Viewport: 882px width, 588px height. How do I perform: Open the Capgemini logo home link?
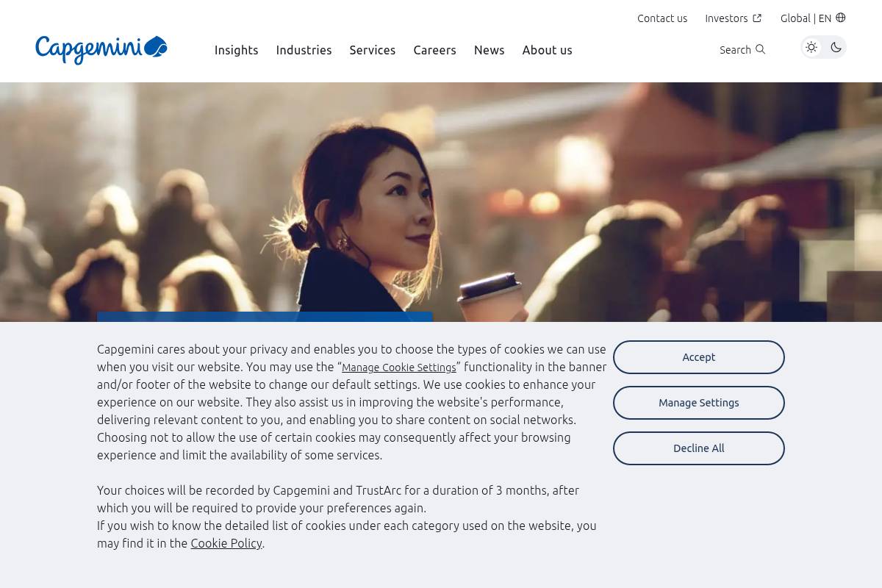[101, 50]
